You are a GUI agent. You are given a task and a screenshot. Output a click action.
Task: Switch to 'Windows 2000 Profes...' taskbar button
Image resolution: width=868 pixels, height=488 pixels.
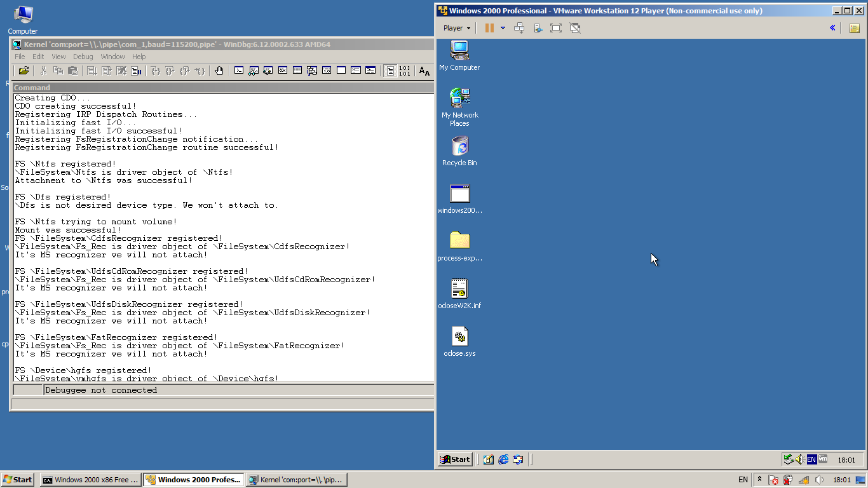[193, 480]
